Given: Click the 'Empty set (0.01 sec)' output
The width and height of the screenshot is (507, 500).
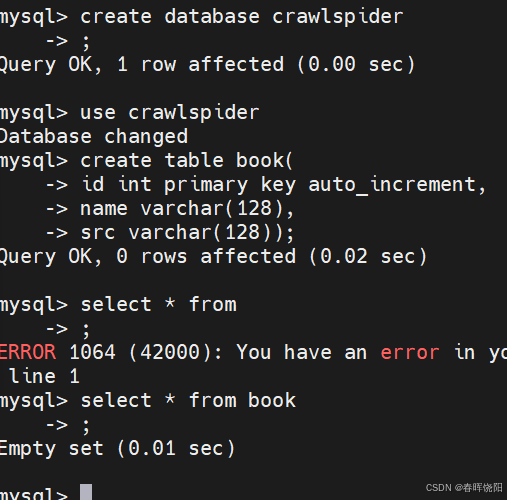Looking at the screenshot, I should click(118, 449).
